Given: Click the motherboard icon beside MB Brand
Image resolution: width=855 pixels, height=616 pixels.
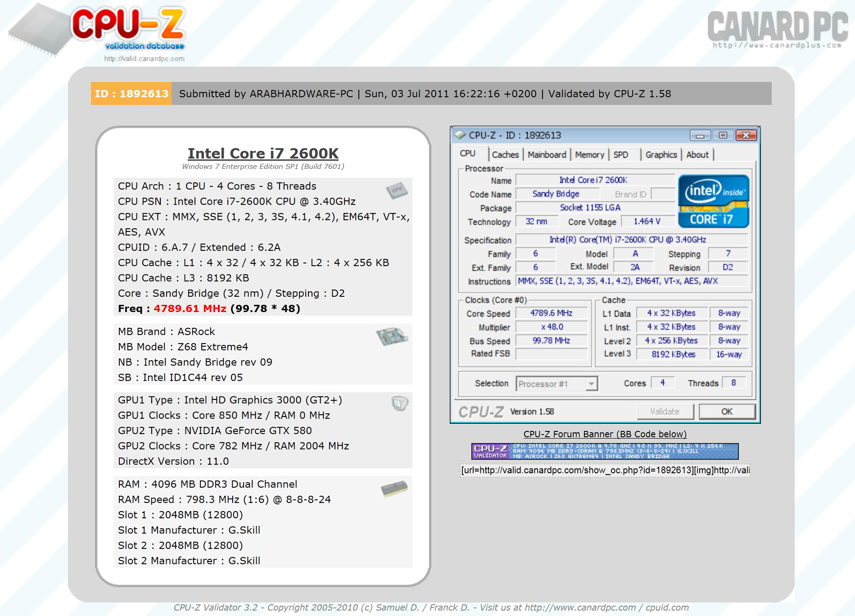Looking at the screenshot, I should coord(392,336).
